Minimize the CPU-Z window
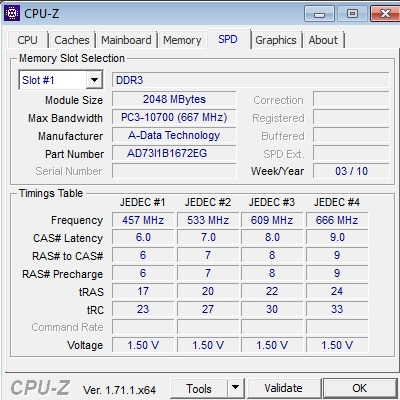 coord(319,14)
